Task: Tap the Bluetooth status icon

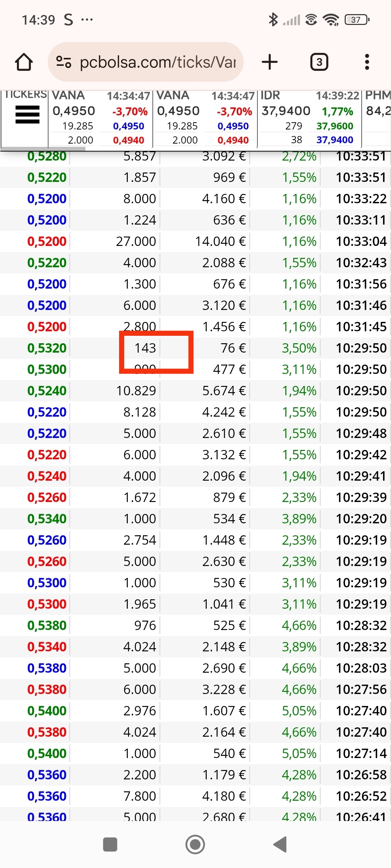Action: (273, 20)
